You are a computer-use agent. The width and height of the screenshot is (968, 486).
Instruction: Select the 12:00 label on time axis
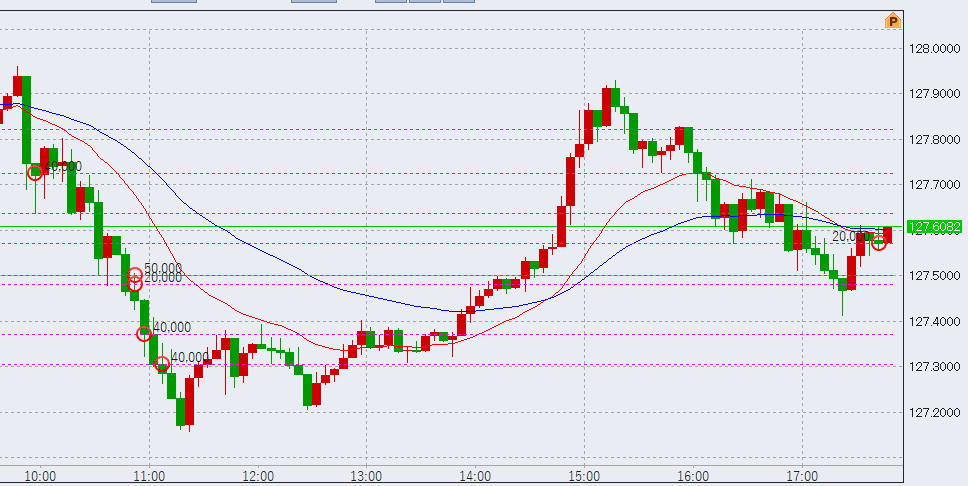(258, 476)
